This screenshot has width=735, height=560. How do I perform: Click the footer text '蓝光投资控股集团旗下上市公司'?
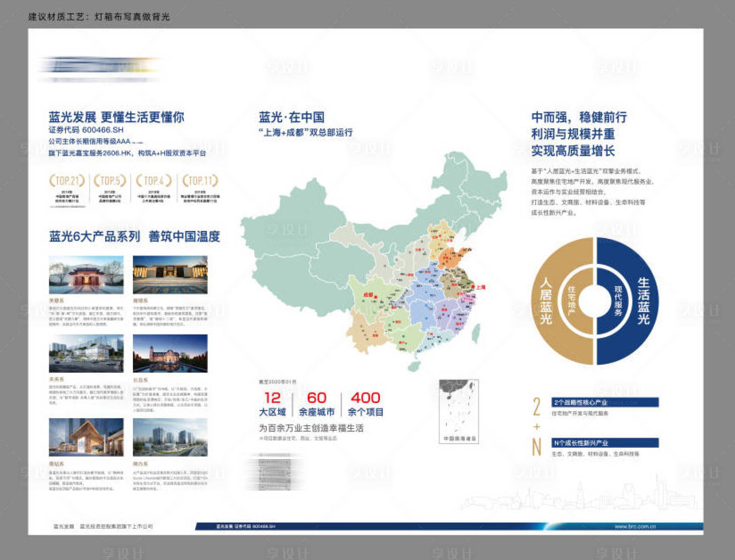coord(116,526)
